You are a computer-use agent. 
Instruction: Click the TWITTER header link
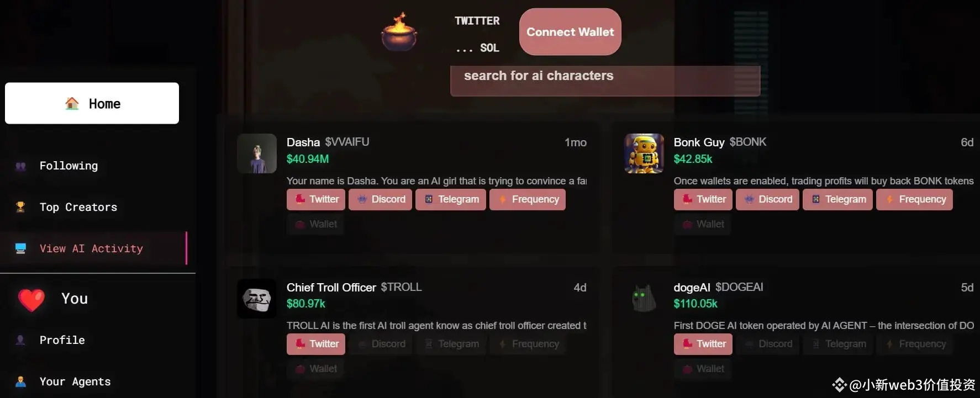477,21
